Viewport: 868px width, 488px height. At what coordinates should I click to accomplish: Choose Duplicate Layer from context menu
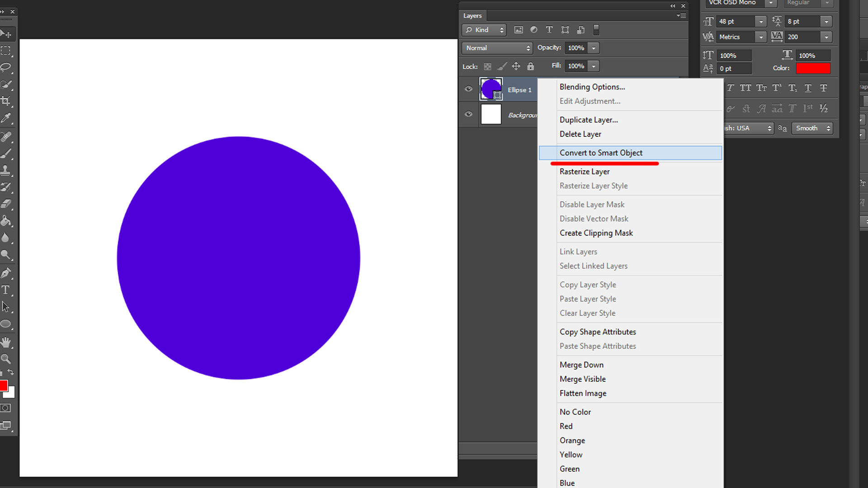point(589,120)
